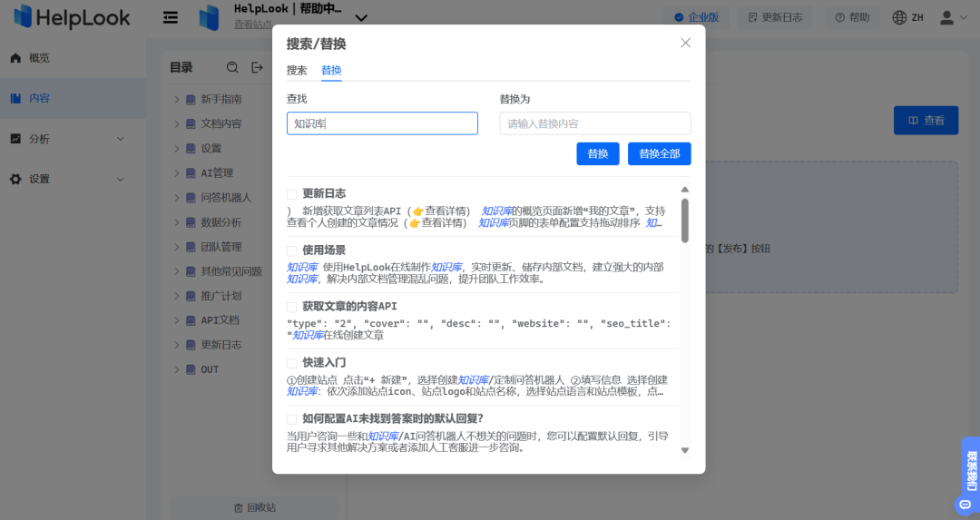
Task: Expand the 新手指南 folder
Action: [x=176, y=100]
